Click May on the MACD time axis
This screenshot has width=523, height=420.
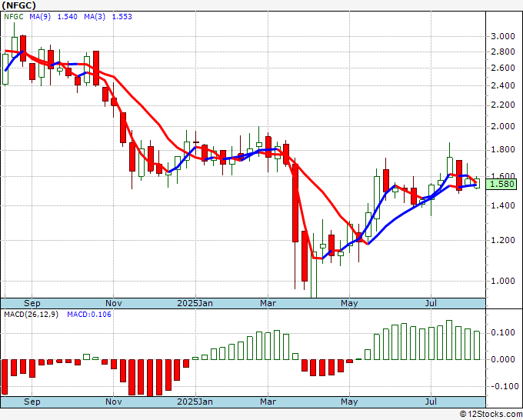coord(349,402)
